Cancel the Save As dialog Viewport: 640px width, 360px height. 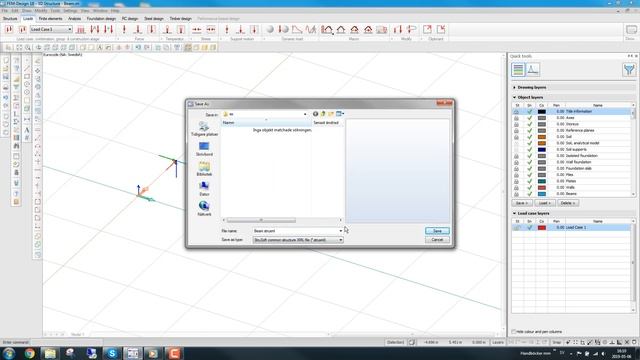[x=437, y=240]
